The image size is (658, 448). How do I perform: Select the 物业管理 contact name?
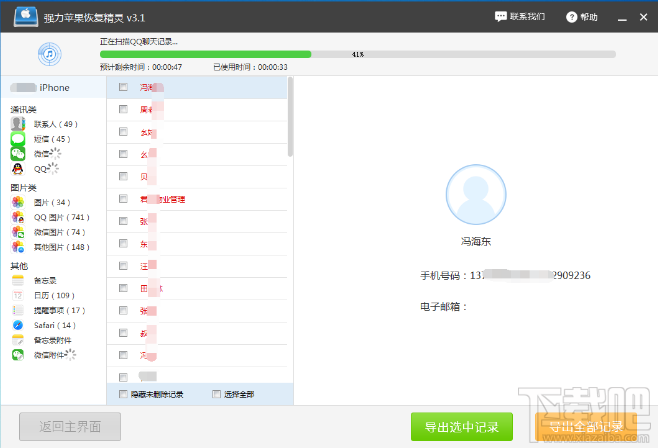(162, 199)
